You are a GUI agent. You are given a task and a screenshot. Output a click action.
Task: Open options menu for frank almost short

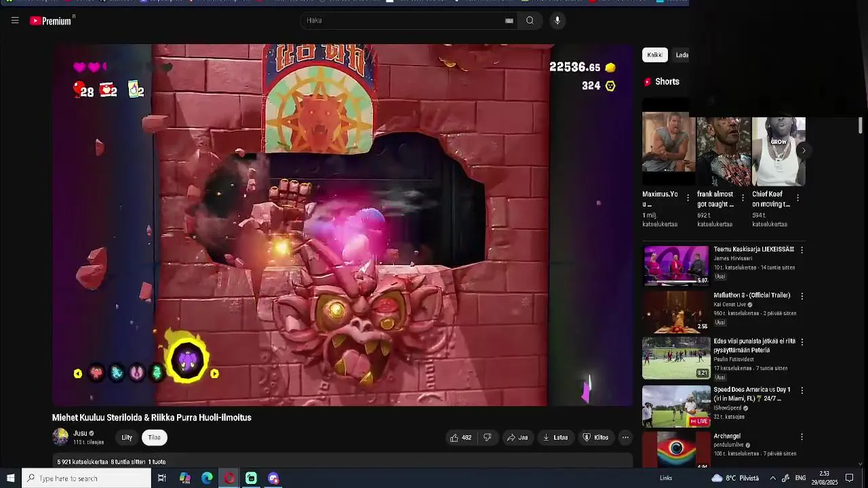743,198
